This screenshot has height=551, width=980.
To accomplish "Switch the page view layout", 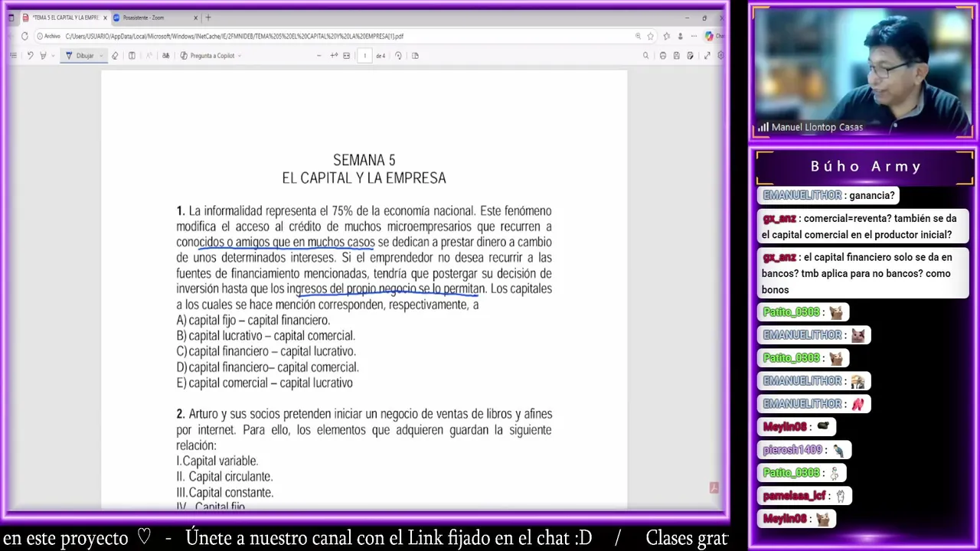I will pyautogui.click(x=415, y=55).
